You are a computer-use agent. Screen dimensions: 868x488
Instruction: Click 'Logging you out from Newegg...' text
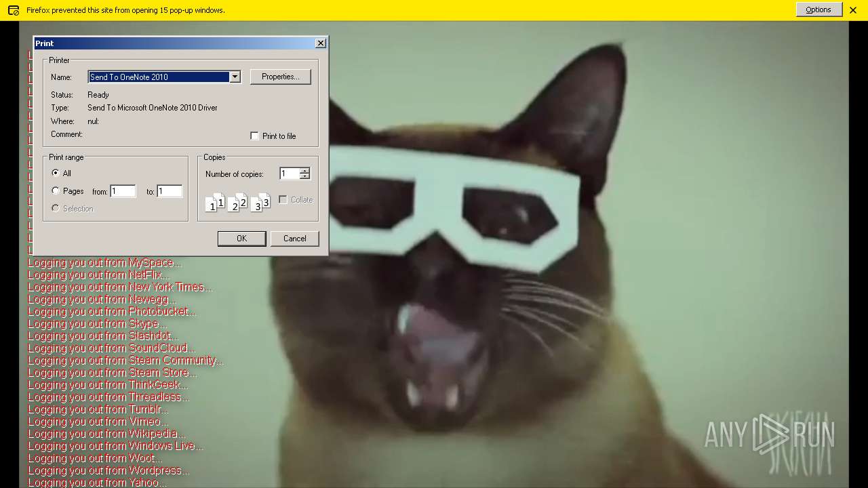pyautogui.click(x=102, y=299)
